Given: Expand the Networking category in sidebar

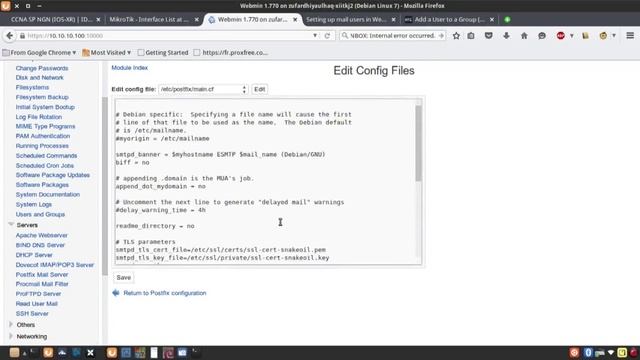Looking at the screenshot, I should point(11,336).
